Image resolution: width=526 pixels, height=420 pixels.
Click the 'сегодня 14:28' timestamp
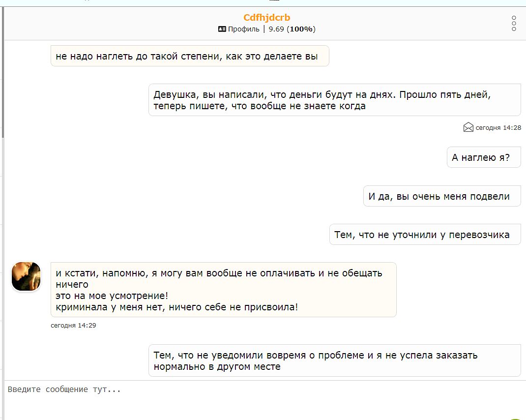(498, 127)
